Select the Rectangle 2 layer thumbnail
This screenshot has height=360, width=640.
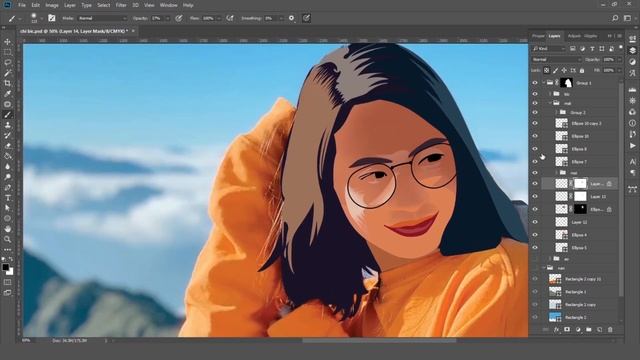click(555, 317)
